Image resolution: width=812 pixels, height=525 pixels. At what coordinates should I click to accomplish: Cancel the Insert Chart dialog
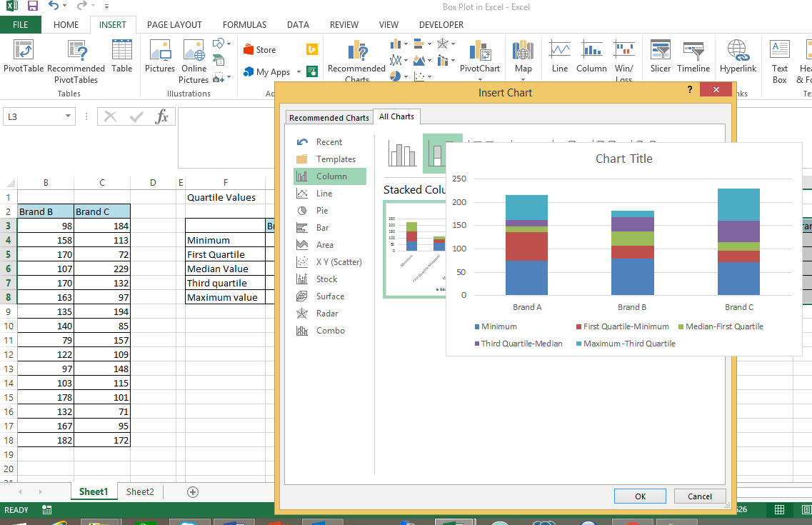[x=699, y=496]
